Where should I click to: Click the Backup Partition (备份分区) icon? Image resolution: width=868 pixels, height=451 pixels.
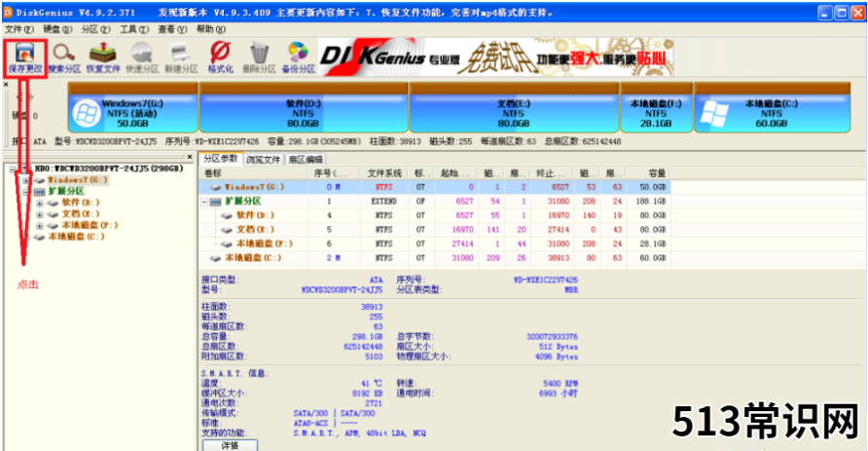(x=299, y=57)
